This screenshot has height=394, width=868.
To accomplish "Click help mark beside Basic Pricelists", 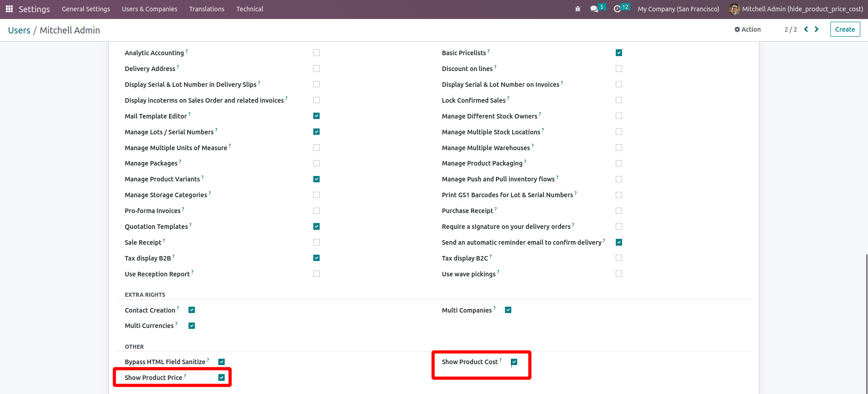I will pyautogui.click(x=489, y=51).
